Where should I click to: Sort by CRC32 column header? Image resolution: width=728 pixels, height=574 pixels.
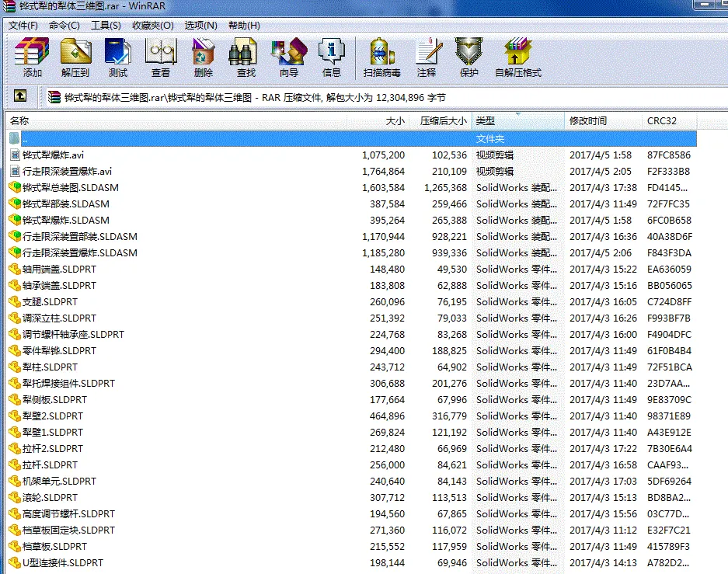669,121
